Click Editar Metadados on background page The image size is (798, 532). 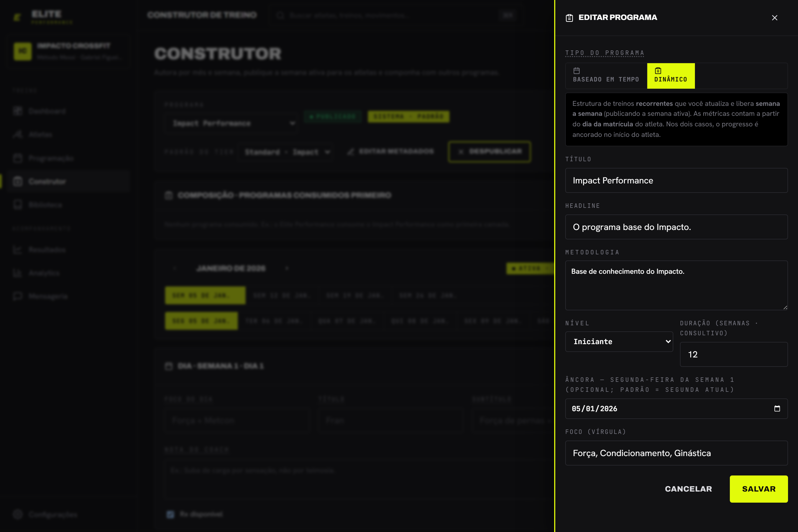click(x=390, y=151)
